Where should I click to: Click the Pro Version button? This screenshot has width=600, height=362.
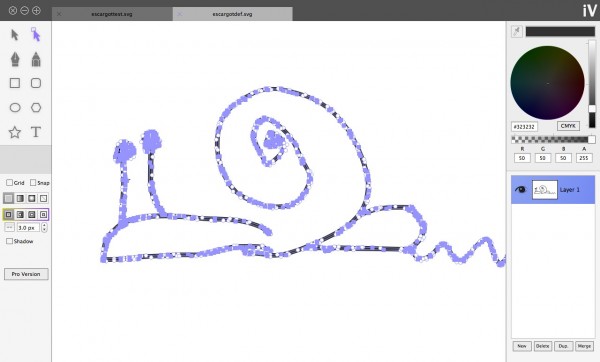pyautogui.click(x=26, y=274)
